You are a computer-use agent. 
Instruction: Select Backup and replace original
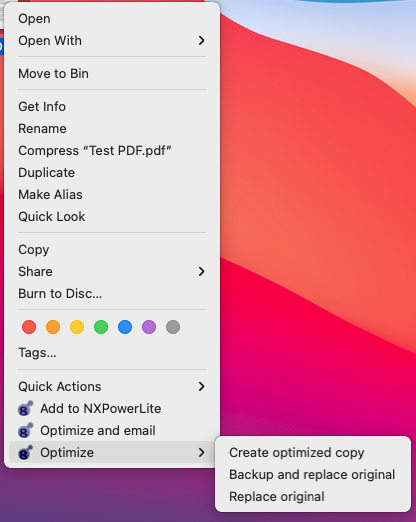click(313, 475)
